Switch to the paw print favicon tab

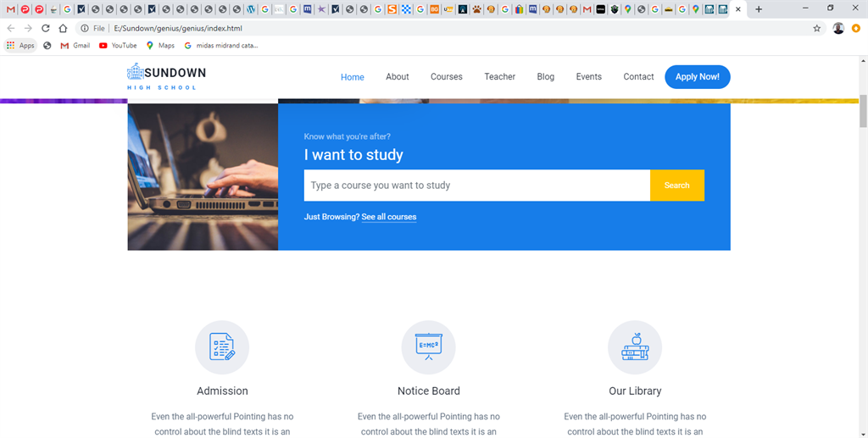click(476, 8)
